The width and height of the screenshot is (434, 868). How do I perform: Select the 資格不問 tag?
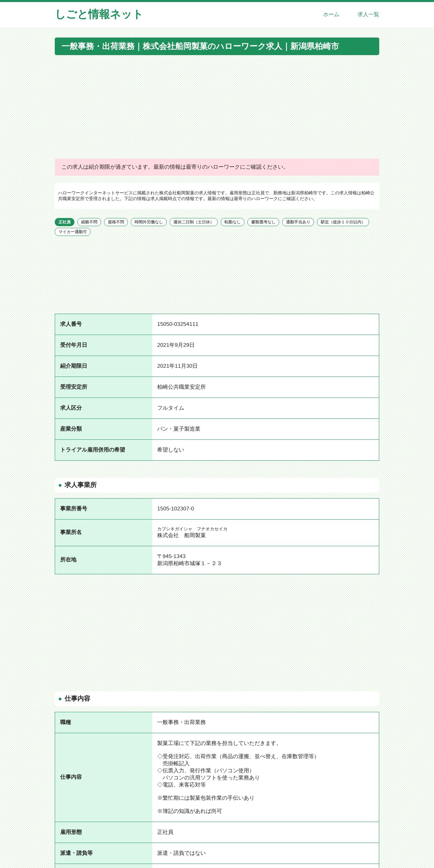point(116,222)
